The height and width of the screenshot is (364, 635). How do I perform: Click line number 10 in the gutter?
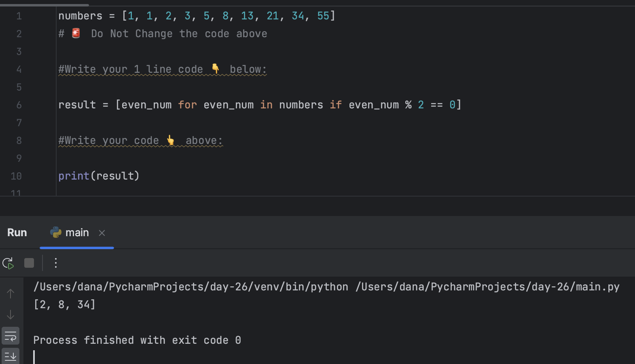(x=16, y=176)
